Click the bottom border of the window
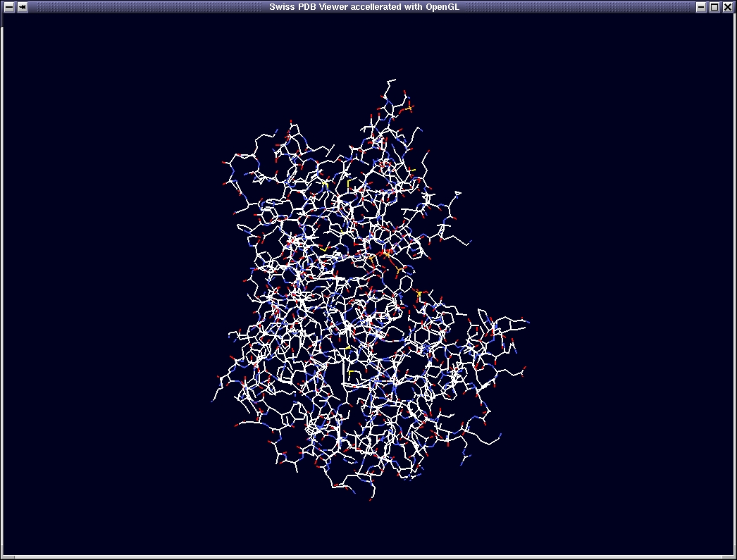Screen dimensions: 737x560 pos(368,557)
